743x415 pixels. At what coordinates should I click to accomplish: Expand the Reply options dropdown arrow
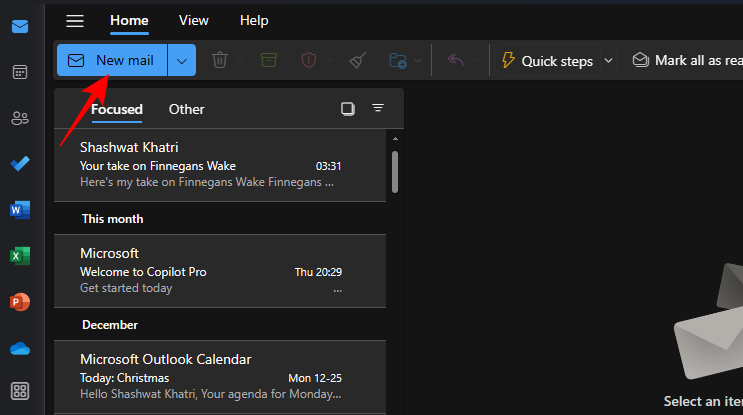click(476, 61)
